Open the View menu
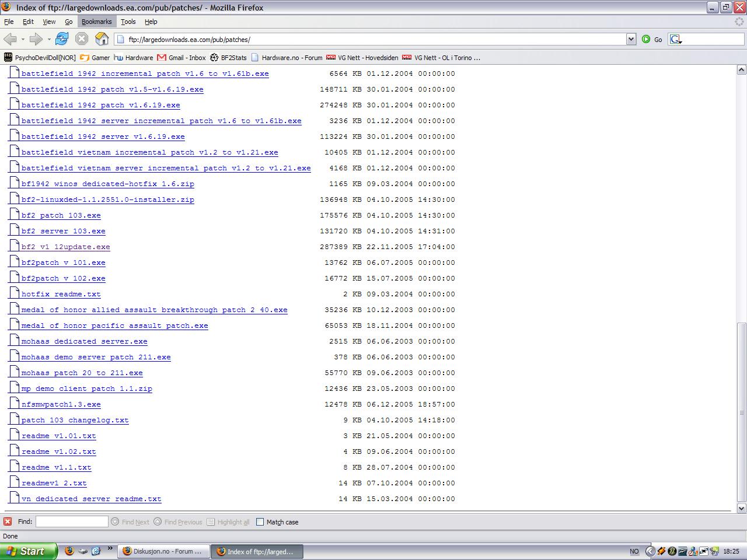Viewport: 747px width, 560px height. [49, 22]
